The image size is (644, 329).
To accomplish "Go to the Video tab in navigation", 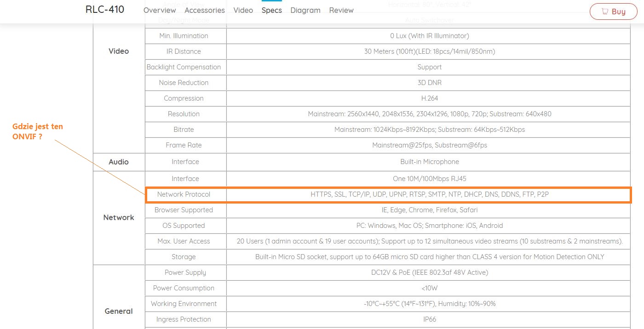I will pyautogui.click(x=243, y=10).
